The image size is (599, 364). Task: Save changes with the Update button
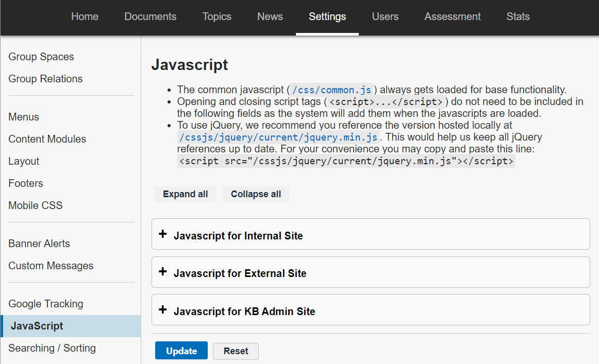tap(181, 351)
